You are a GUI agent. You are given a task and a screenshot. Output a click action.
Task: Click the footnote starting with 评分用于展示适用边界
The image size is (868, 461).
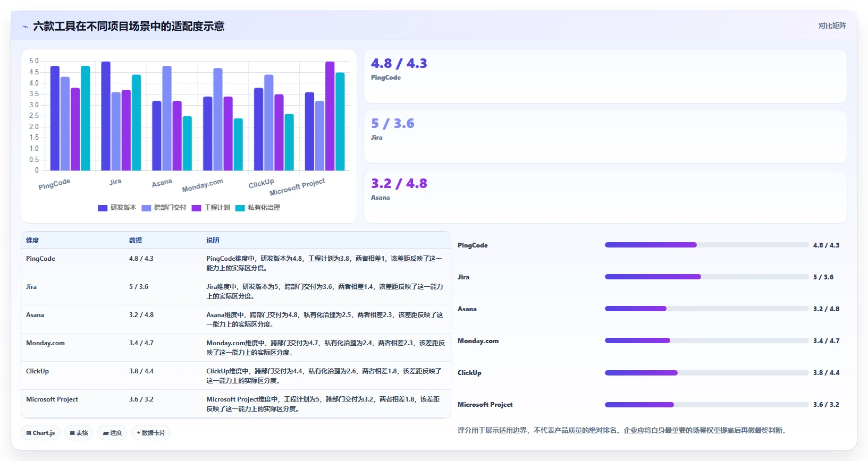[622, 430]
